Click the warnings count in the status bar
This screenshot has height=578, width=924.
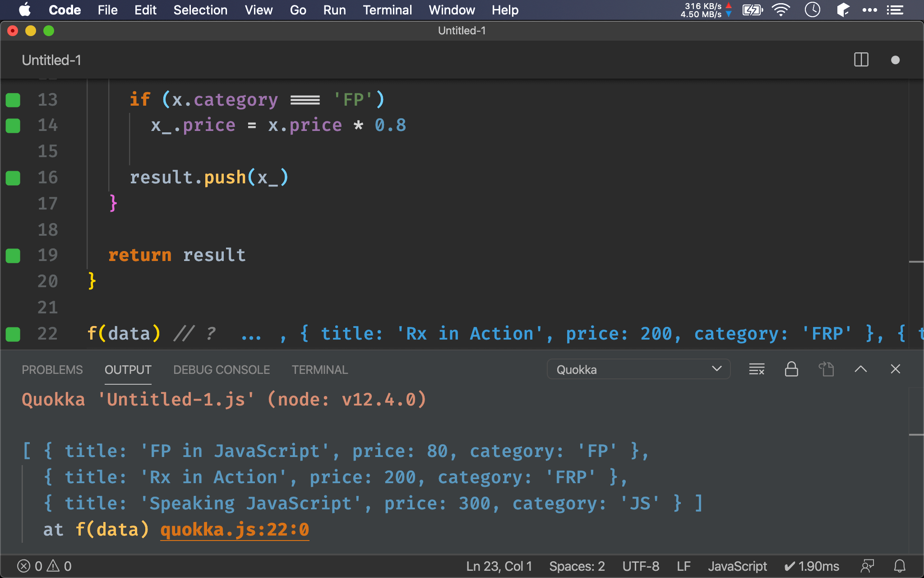[x=60, y=566]
